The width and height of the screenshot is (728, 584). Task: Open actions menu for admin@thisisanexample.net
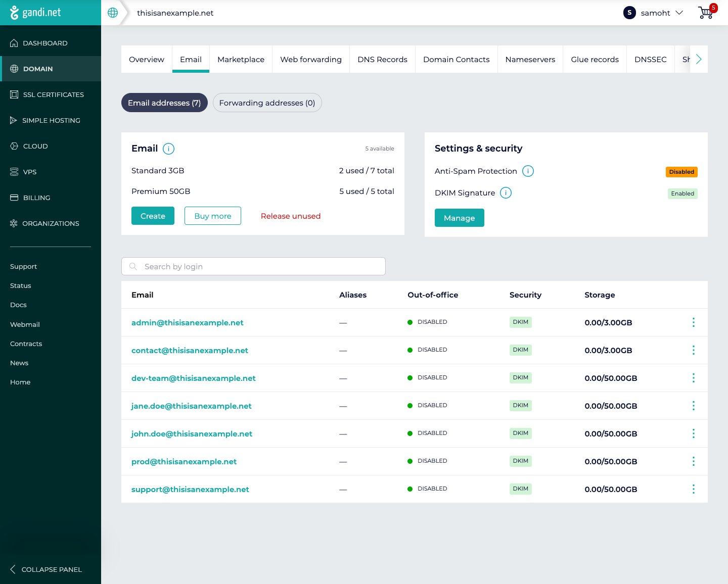click(x=693, y=322)
